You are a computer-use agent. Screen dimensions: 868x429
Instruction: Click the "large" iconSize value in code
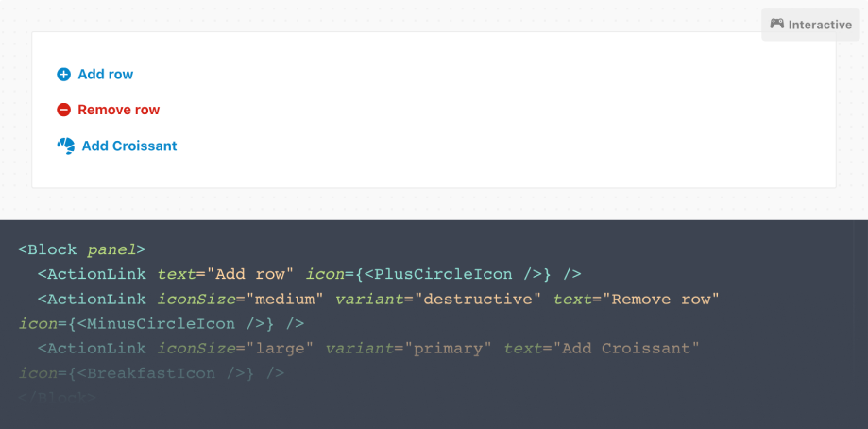(x=280, y=348)
